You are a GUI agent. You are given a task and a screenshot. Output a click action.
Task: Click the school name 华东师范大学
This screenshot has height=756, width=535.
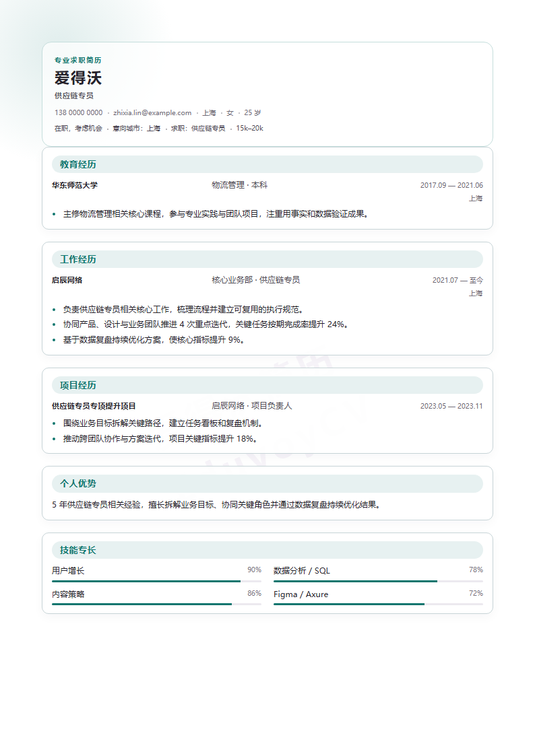[x=75, y=185]
